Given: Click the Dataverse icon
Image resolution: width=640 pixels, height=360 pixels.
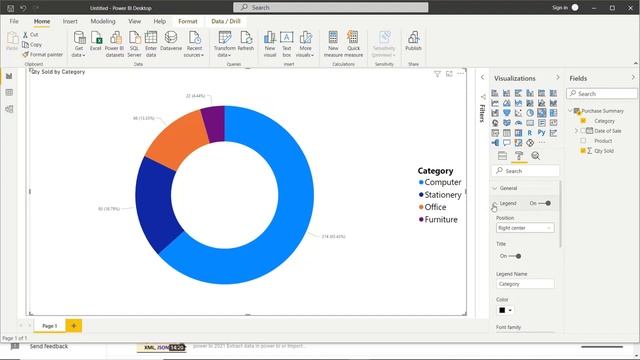Looking at the screenshot, I should tap(171, 41).
